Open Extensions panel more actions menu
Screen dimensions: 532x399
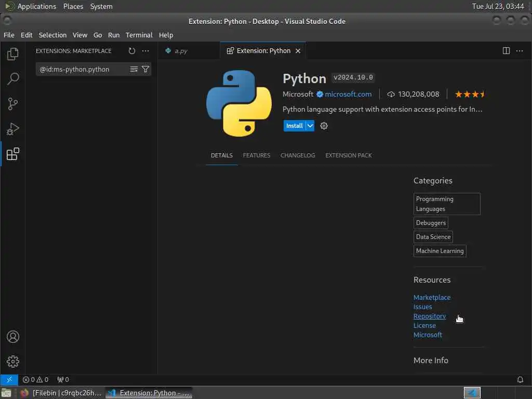(145, 51)
